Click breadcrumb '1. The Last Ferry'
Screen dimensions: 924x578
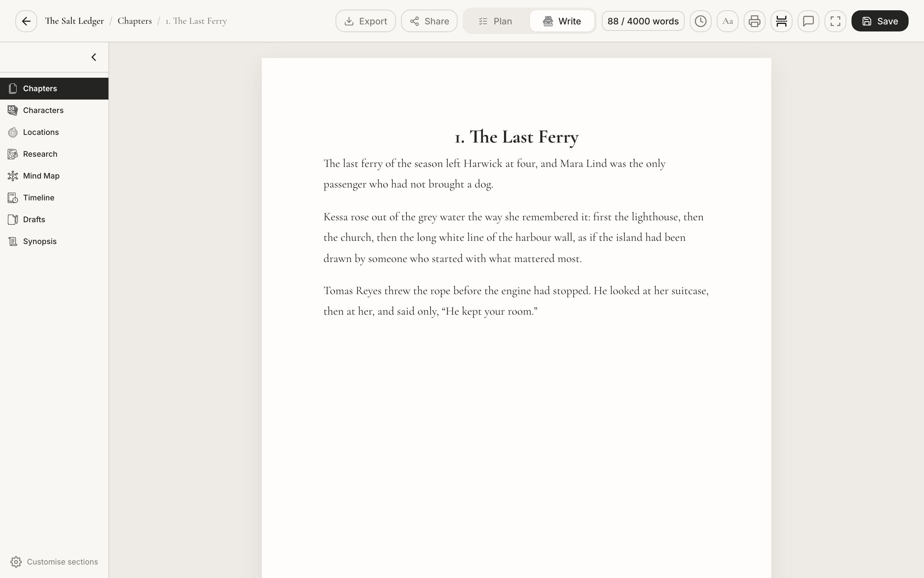(196, 21)
